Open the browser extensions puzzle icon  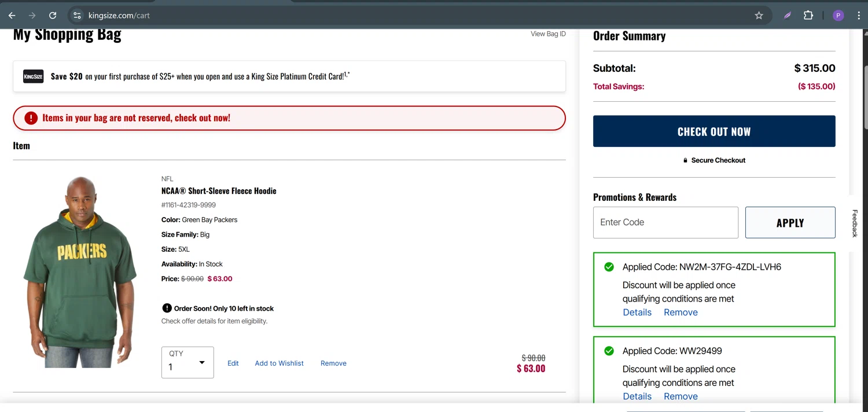[x=808, y=16]
